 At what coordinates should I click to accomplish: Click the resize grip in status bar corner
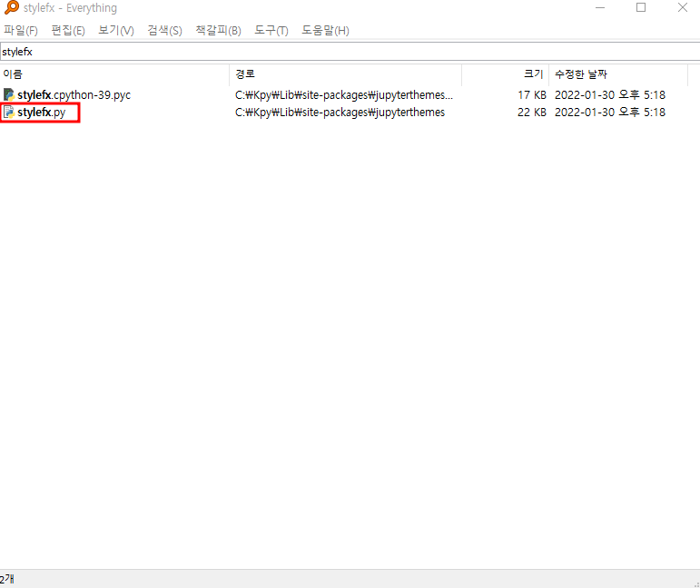[696, 583]
